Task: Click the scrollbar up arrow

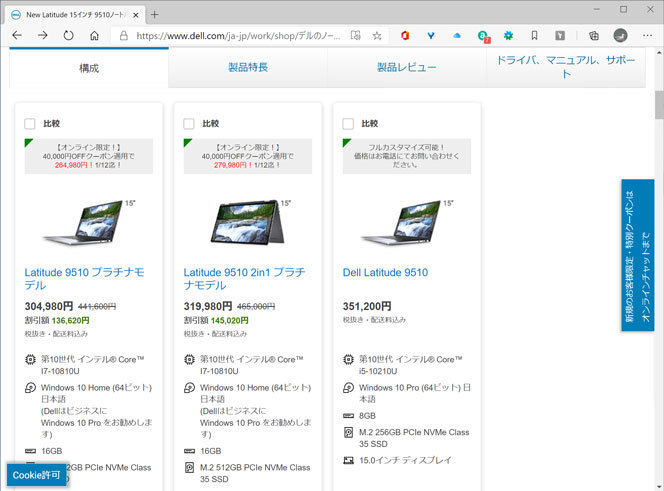Action: [x=659, y=53]
